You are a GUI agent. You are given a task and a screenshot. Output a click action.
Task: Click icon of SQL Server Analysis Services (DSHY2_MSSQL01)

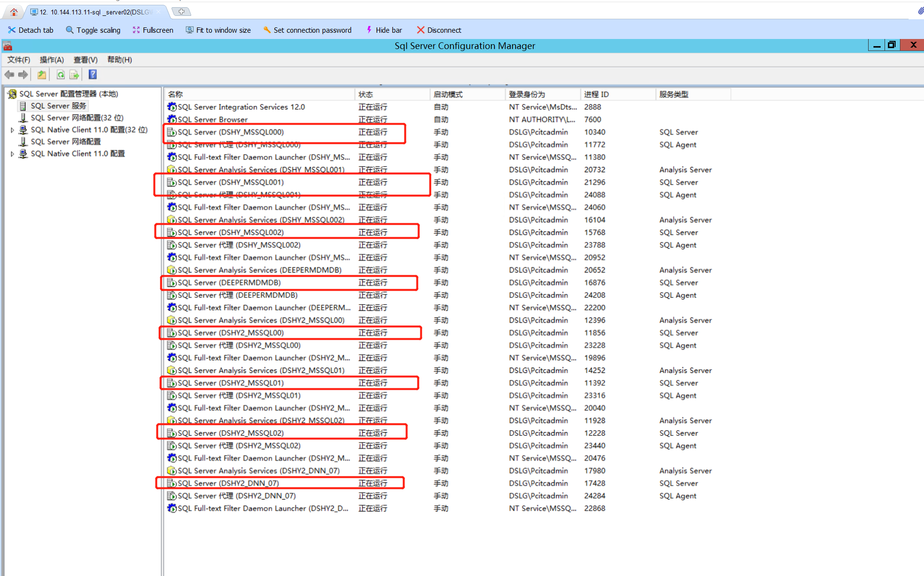[x=172, y=371]
